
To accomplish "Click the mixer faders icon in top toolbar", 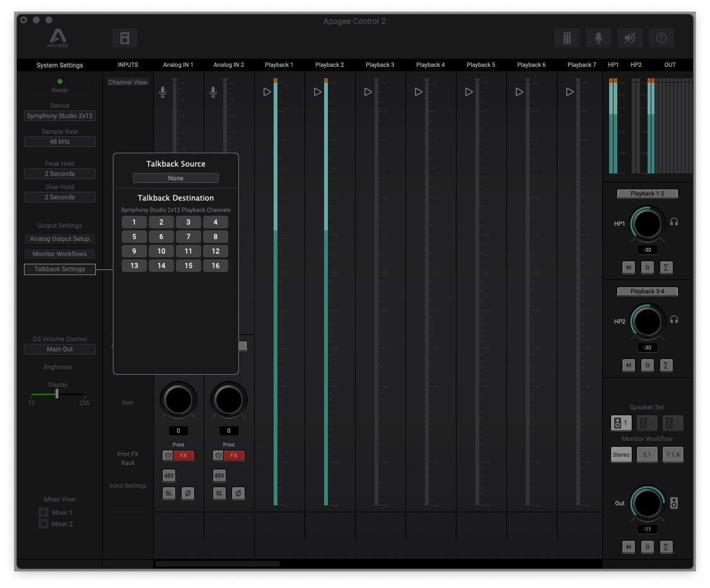I will click(x=567, y=38).
